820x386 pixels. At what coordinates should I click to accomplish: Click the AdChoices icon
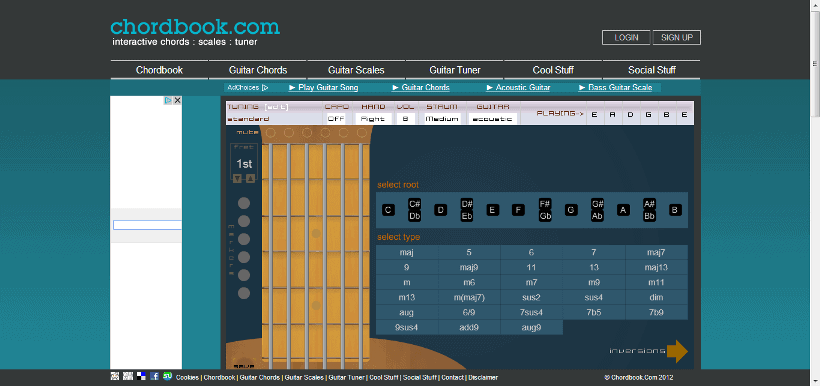tap(265, 88)
